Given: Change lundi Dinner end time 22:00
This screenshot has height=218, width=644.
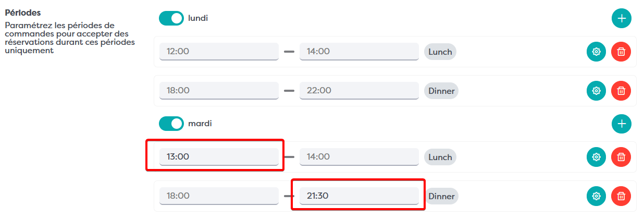Looking at the screenshot, I should coord(359,91).
